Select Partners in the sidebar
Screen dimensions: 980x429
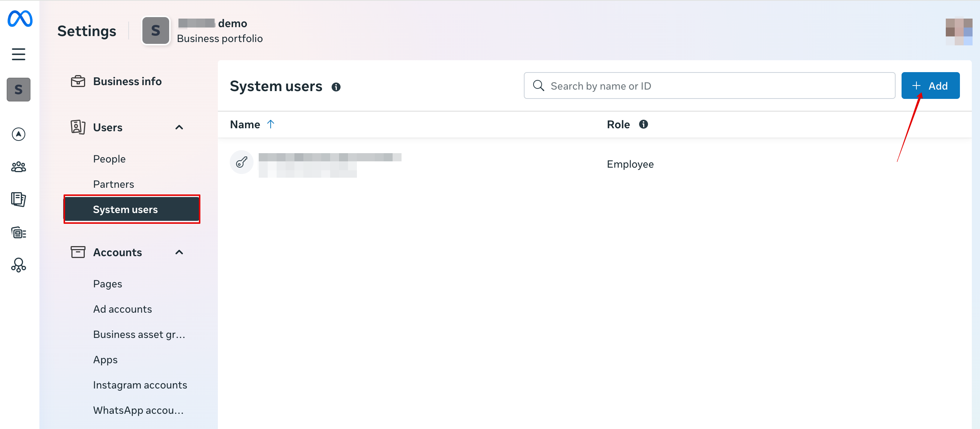(113, 184)
